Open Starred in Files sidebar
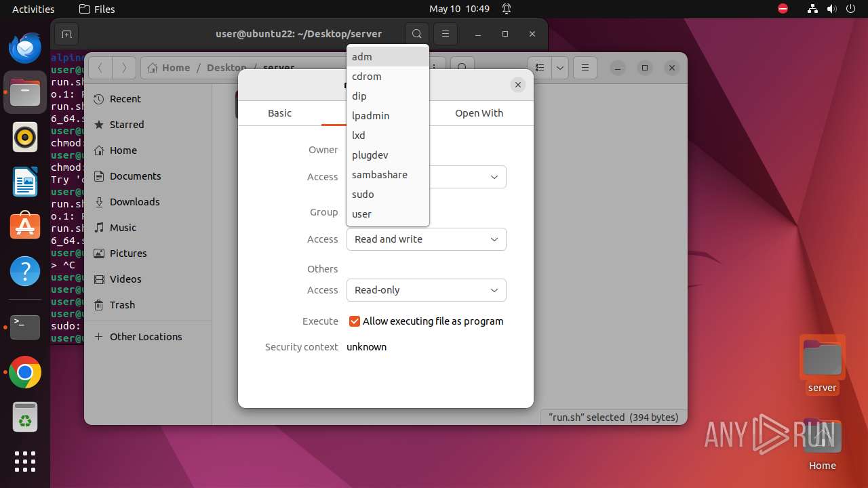 click(x=148, y=125)
